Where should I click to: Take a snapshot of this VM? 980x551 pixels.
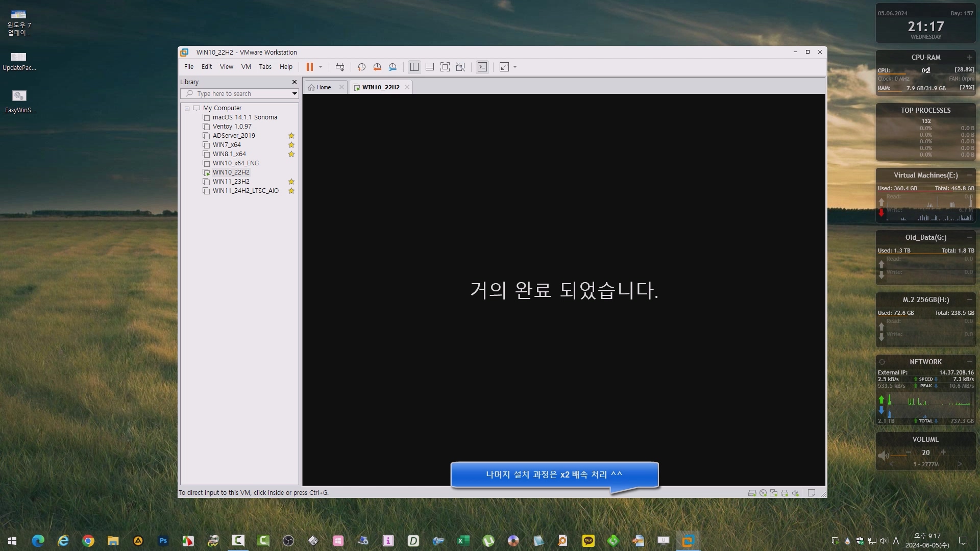coord(361,67)
